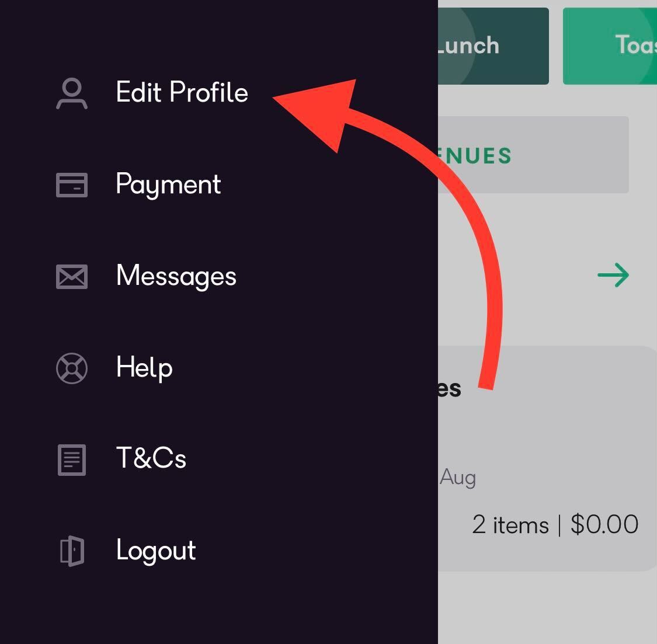Select the partially visible Toast tile
The width and height of the screenshot is (657, 644).
point(610,46)
